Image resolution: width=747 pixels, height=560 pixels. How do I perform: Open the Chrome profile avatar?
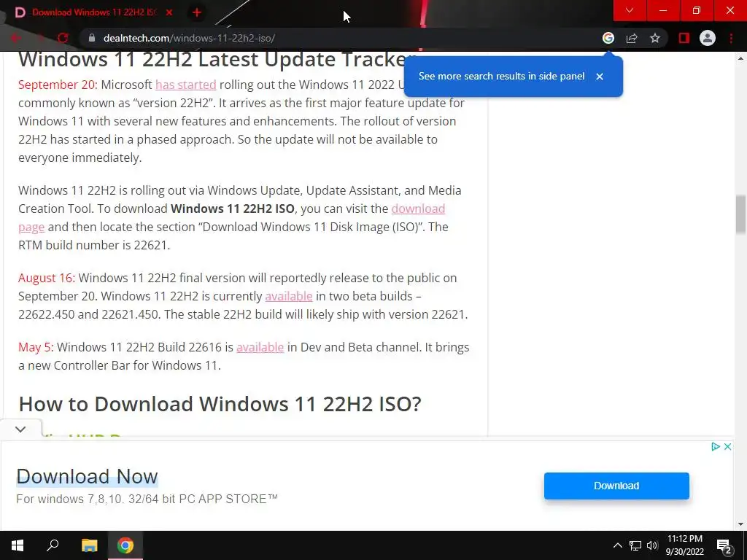tap(708, 38)
